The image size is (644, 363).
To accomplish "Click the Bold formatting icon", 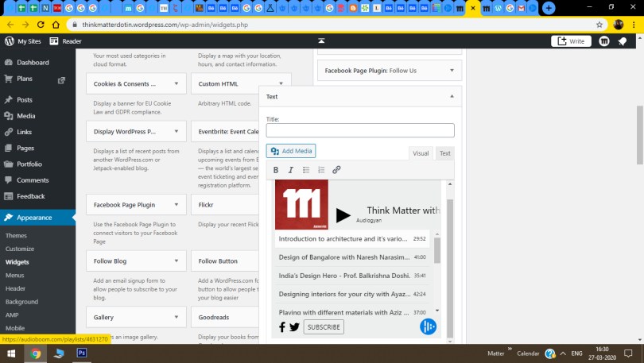I will (x=276, y=170).
